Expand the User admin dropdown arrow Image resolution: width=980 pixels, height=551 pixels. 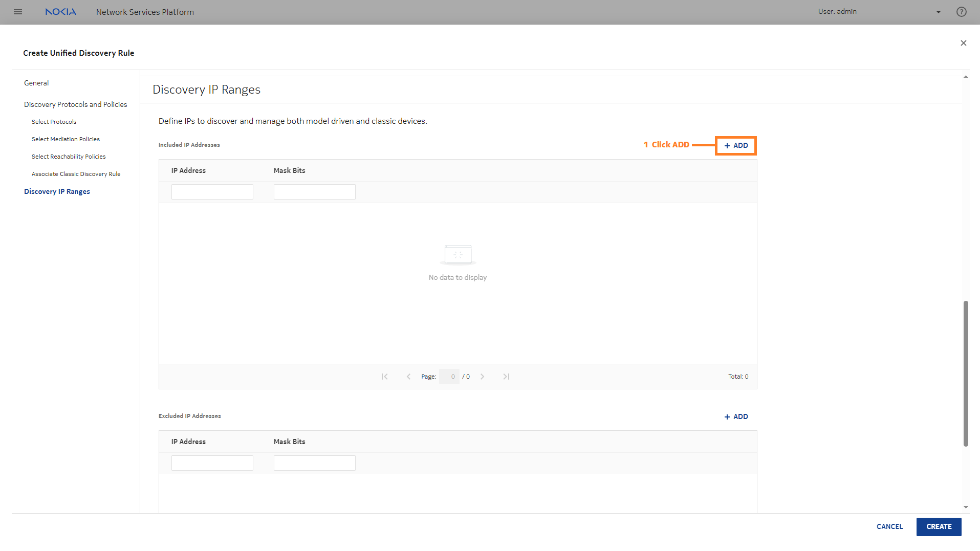[939, 12]
